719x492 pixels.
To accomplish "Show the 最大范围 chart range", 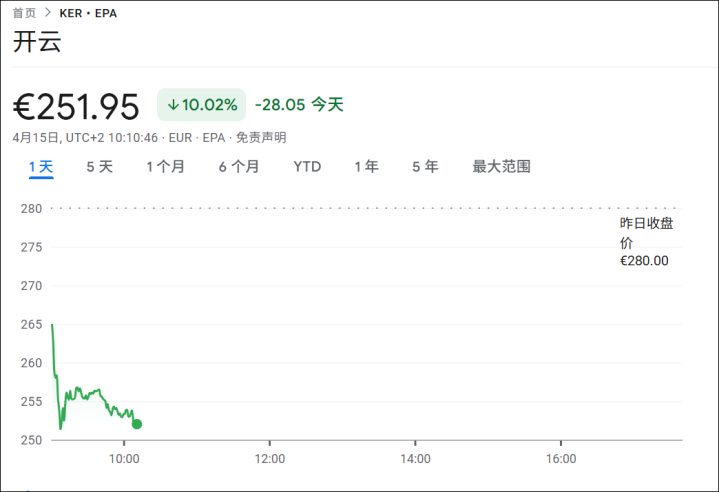I will click(501, 167).
